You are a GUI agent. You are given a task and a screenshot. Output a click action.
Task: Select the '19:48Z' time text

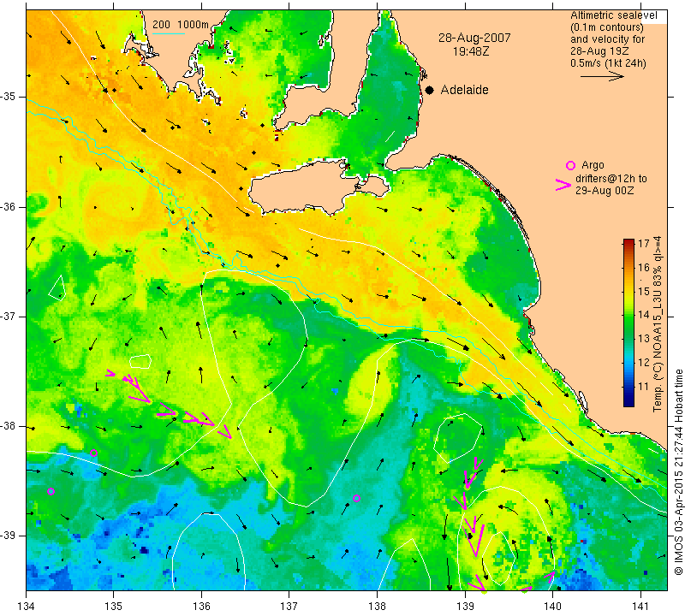pyautogui.click(x=471, y=51)
